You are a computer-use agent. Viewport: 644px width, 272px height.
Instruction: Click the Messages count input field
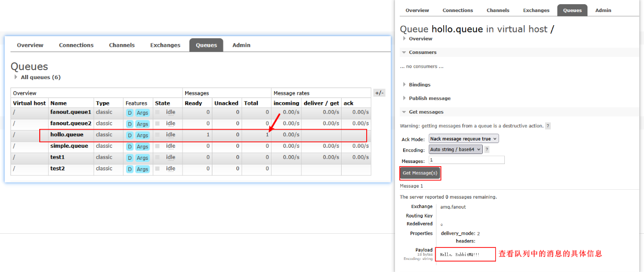click(x=466, y=160)
